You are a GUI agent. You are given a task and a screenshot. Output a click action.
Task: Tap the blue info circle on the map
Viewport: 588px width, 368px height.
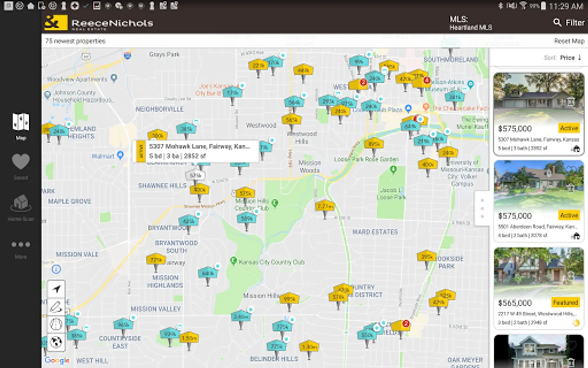click(x=56, y=269)
